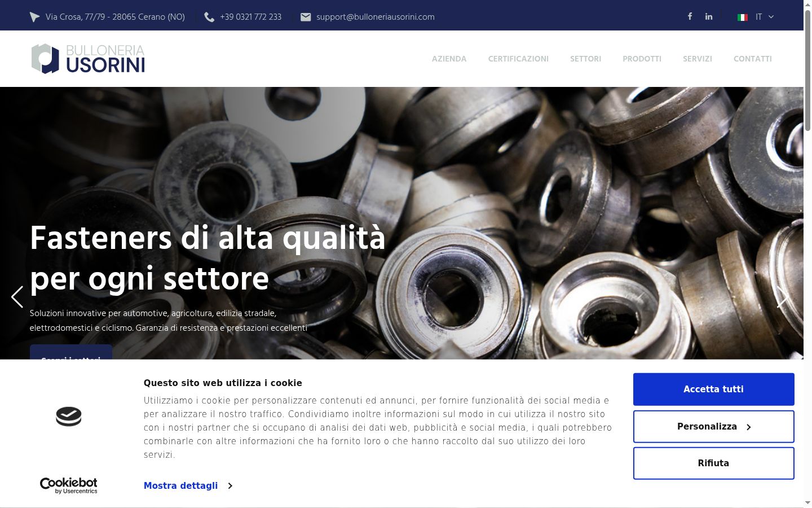Click the Italian flag icon
Viewport: 812px width, 508px height.
click(743, 17)
